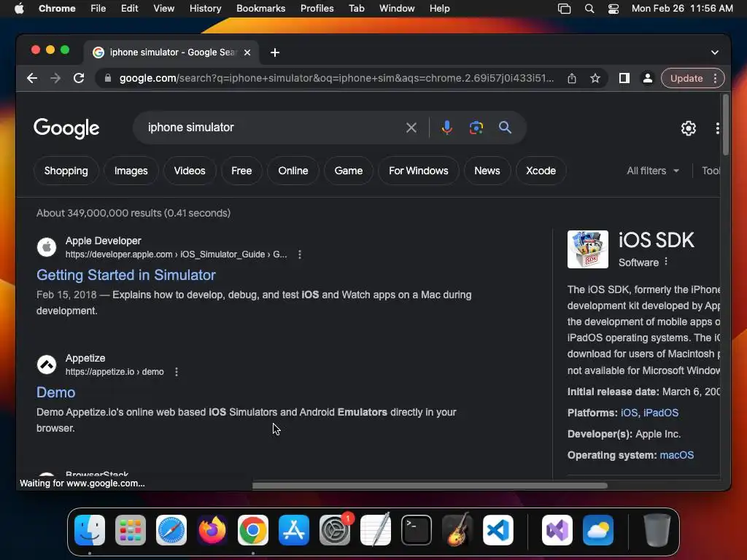Open site info lock icon
The width and height of the screenshot is (747, 560).
[x=108, y=78]
